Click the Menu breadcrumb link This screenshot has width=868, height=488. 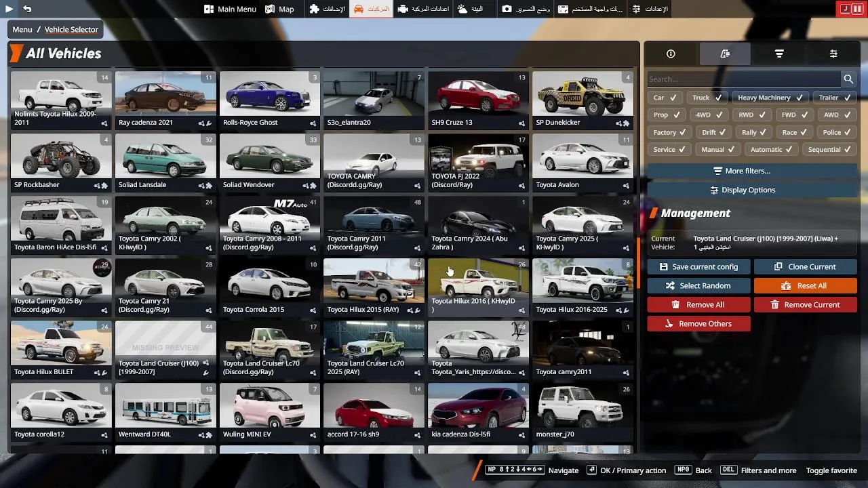pos(22,30)
